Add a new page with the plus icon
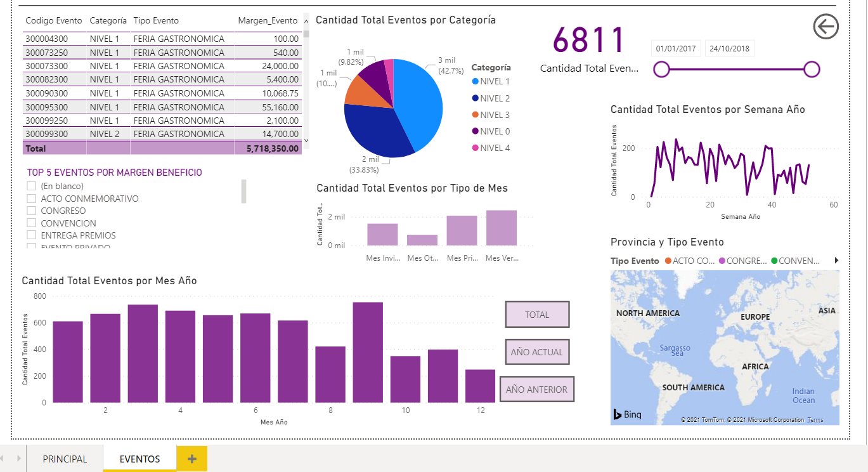868x472 pixels. pyautogui.click(x=192, y=459)
